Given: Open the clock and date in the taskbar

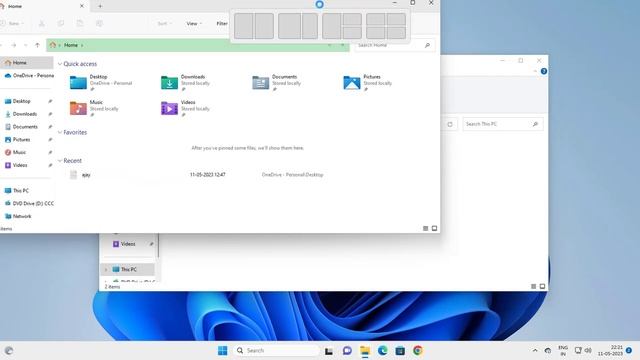Looking at the screenshot, I should [610, 351].
